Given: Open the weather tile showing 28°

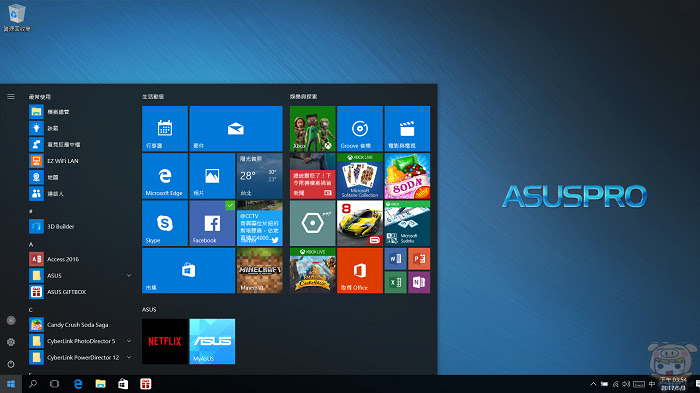Looking at the screenshot, I should click(259, 176).
